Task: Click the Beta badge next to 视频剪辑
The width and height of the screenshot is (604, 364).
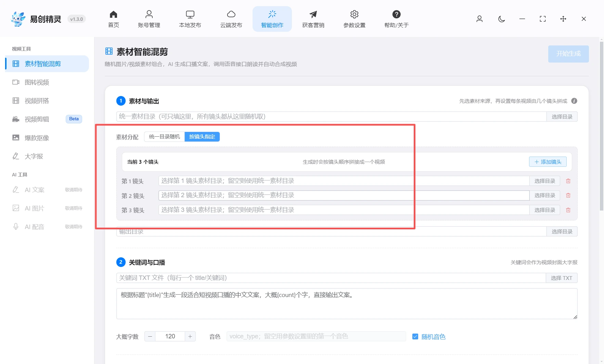Action: click(74, 119)
